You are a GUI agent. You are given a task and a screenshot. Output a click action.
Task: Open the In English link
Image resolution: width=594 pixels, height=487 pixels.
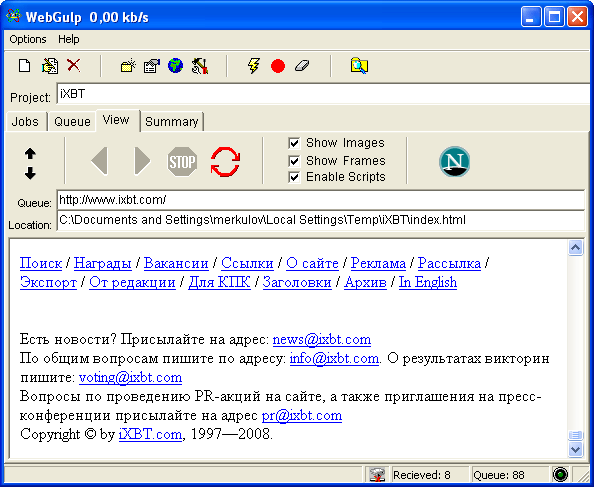click(x=428, y=283)
